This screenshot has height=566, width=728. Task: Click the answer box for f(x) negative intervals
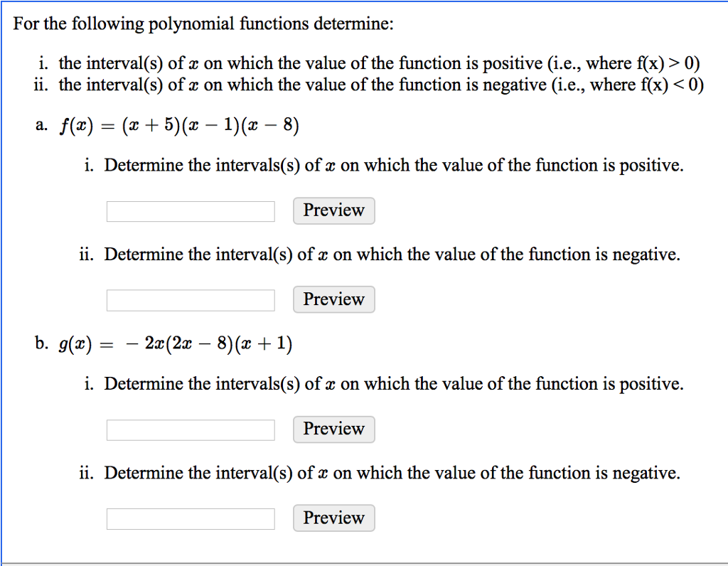190,299
